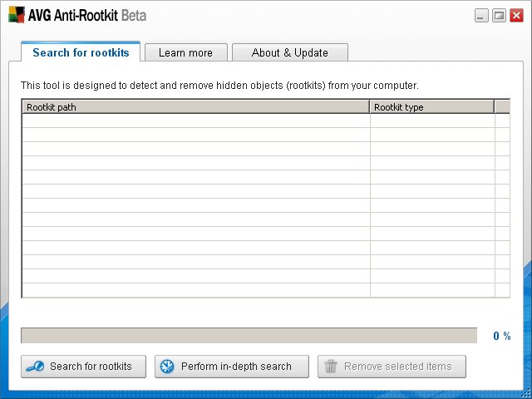Sort by the Rootkit path column header

click(196, 107)
